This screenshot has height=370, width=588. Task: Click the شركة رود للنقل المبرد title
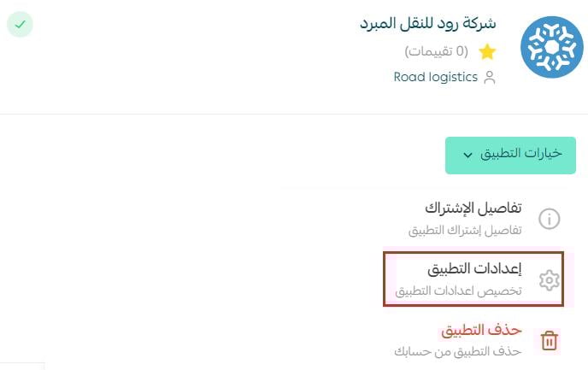pyautogui.click(x=428, y=23)
